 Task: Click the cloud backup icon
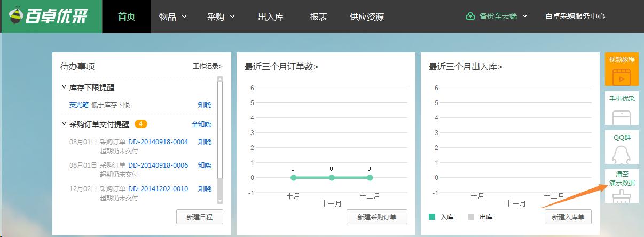click(x=470, y=17)
